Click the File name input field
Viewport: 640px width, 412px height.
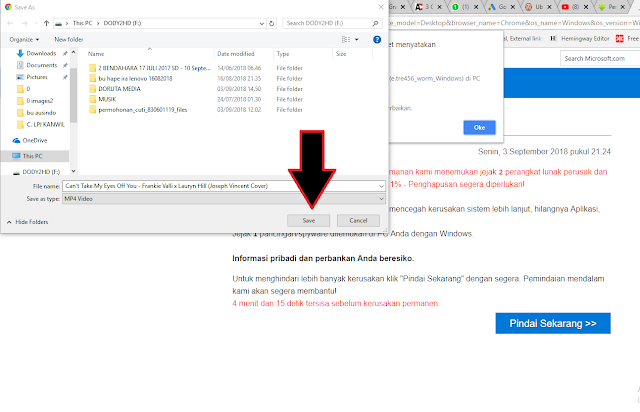220,186
